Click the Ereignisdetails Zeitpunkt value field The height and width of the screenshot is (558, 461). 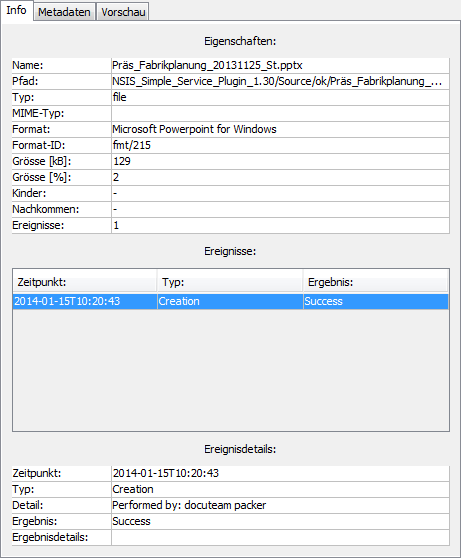coord(280,473)
